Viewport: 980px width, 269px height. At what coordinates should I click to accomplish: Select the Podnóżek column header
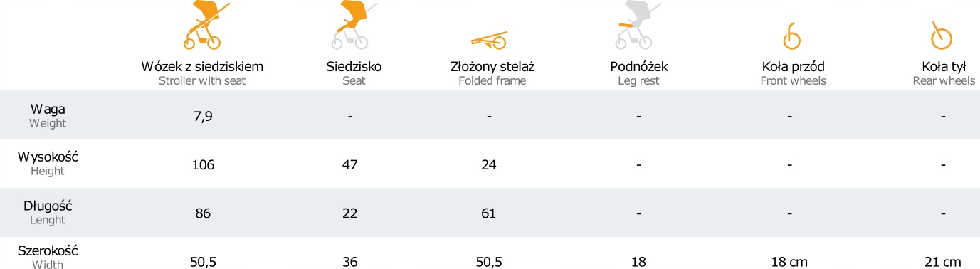pos(639,73)
